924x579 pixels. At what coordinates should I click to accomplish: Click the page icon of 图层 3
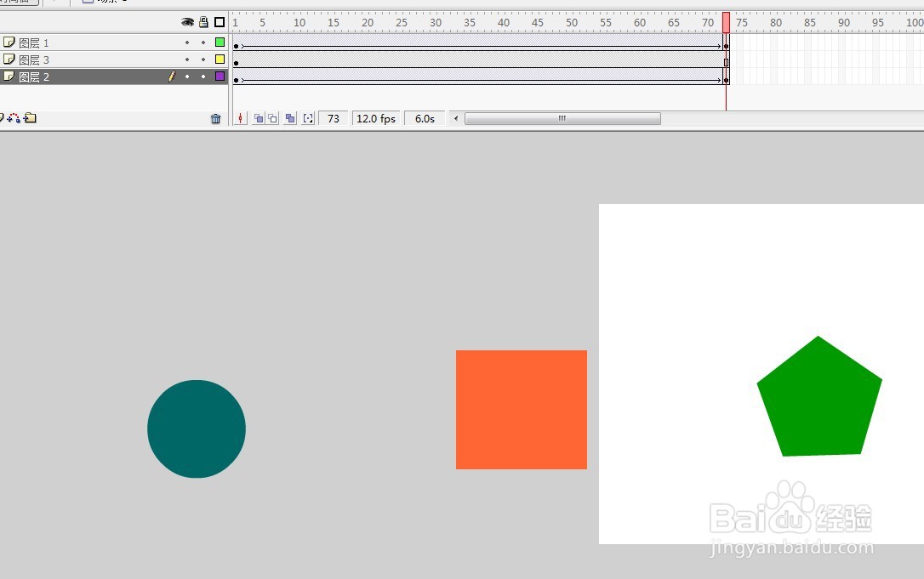9,60
